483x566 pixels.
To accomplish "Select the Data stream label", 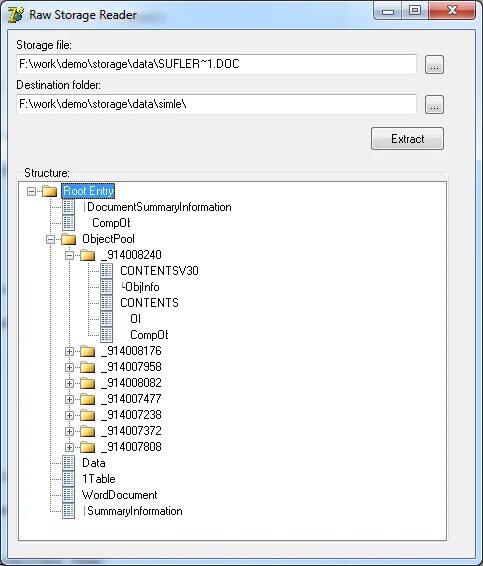I will click(x=94, y=463).
